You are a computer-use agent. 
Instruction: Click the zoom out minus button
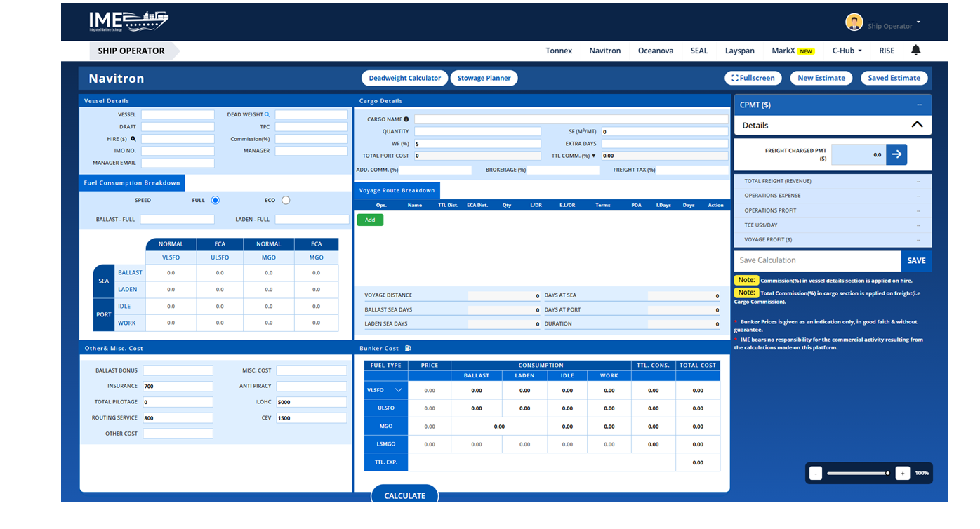pyautogui.click(x=816, y=473)
